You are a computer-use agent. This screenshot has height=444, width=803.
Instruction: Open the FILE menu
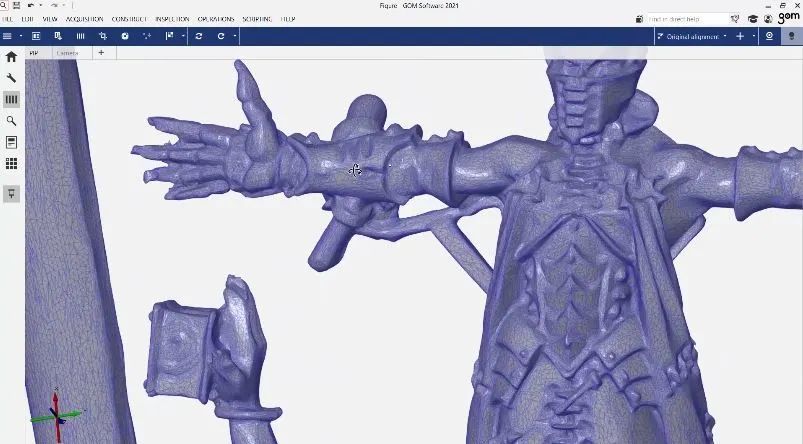tap(7, 19)
